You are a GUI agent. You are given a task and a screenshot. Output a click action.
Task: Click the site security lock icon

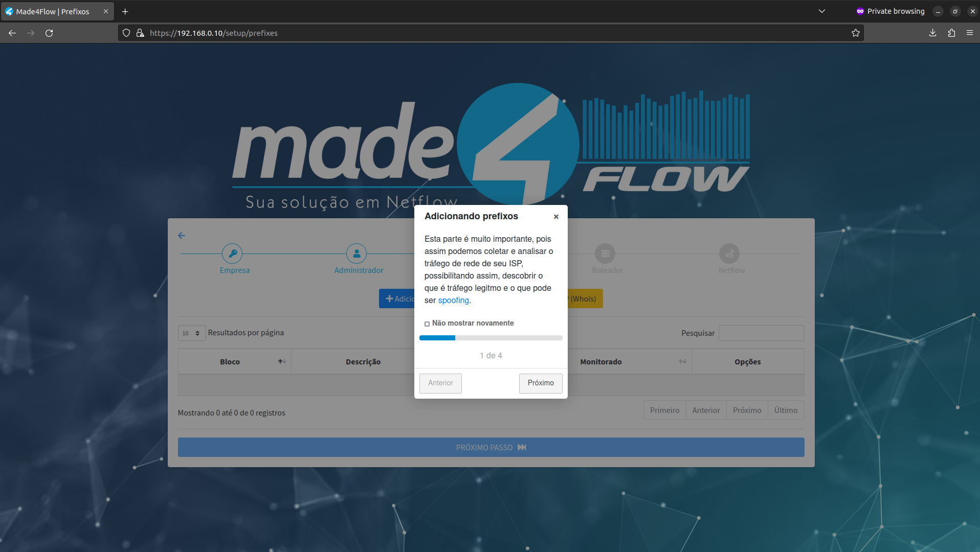point(140,33)
